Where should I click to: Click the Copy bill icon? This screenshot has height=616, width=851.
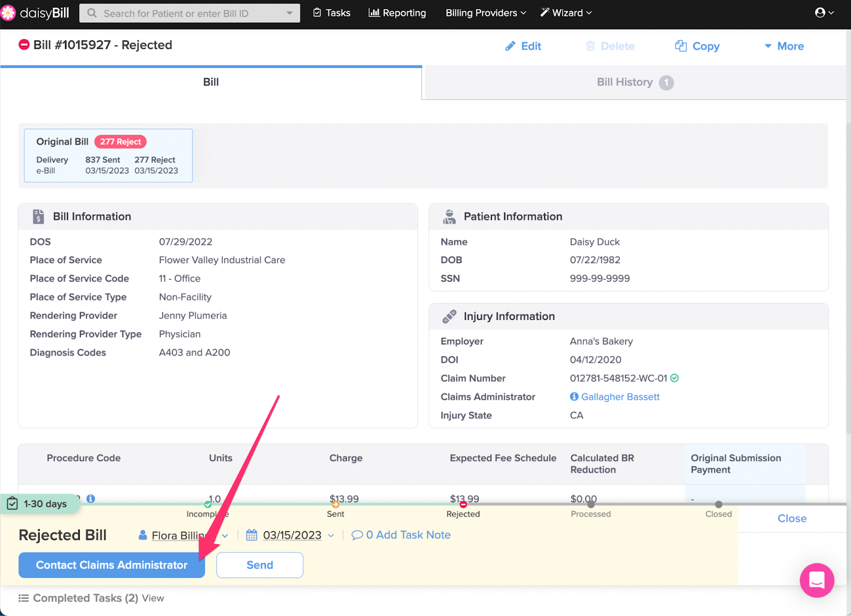pyautogui.click(x=680, y=46)
